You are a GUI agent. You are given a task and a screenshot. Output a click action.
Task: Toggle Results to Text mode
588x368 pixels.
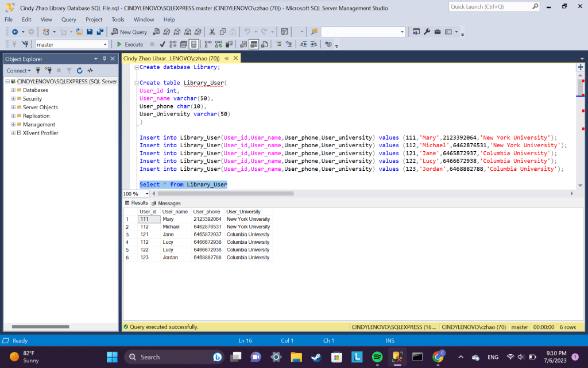pos(243,44)
